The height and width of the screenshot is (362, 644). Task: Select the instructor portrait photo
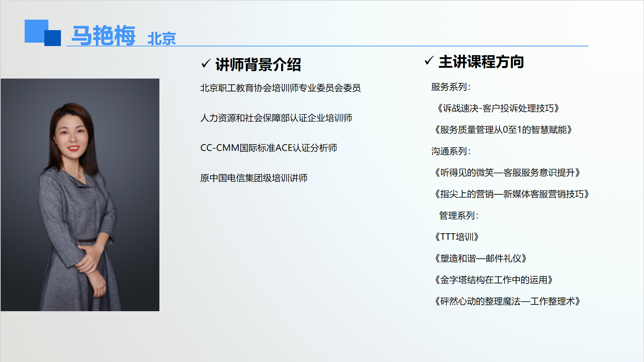[80, 195]
